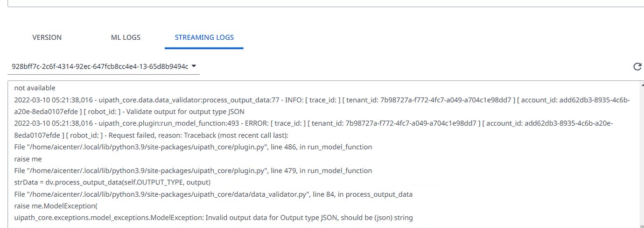Click the plugin.py line 486 traceback entry
Screen dimensions: 644x228
pos(193,147)
